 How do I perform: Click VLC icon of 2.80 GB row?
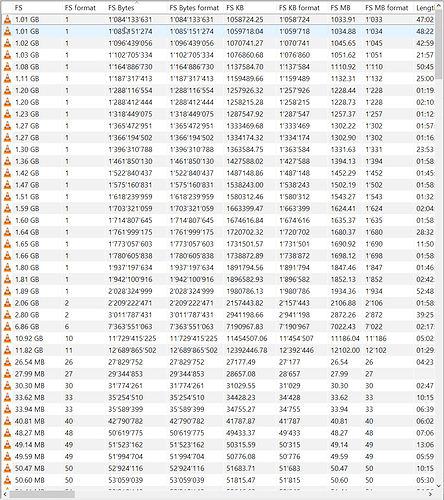point(7,315)
